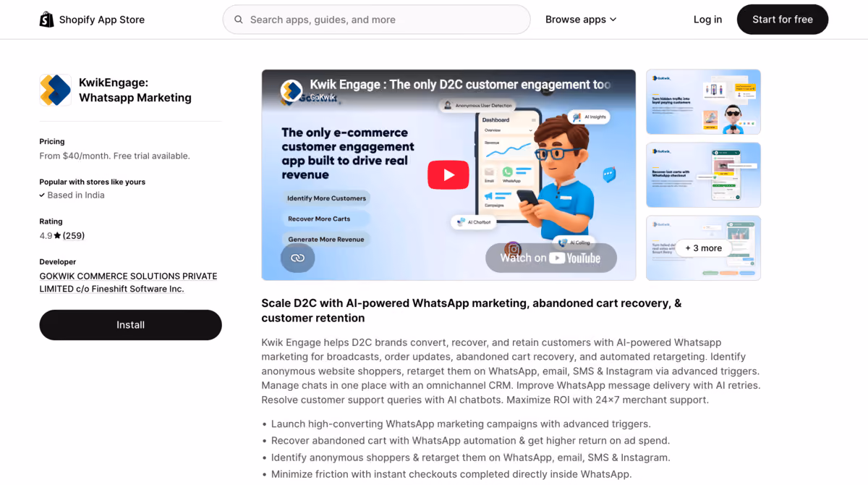868x485 pixels.
Task: Open the 259 reviews rating link
Action: click(74, 236)
